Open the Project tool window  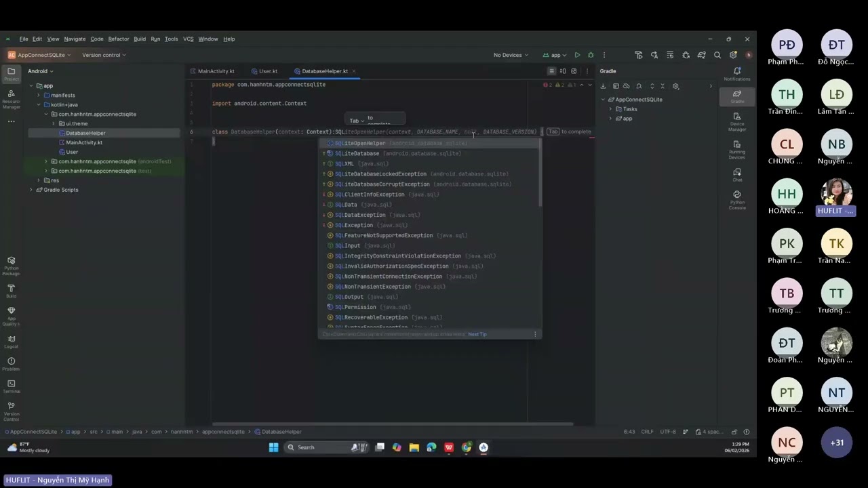click(x=11, y=73)
